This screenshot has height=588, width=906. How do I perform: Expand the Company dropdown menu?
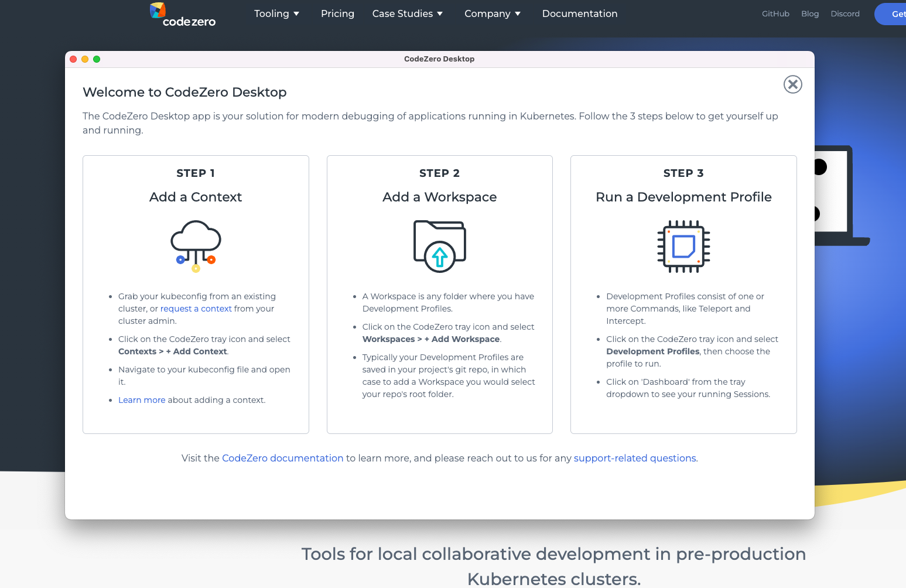click(493, 13)
